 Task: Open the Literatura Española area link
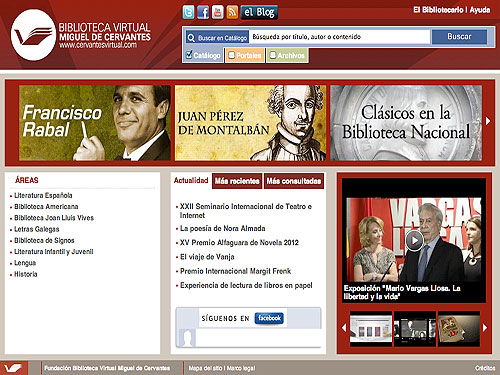tap(43, 195)
